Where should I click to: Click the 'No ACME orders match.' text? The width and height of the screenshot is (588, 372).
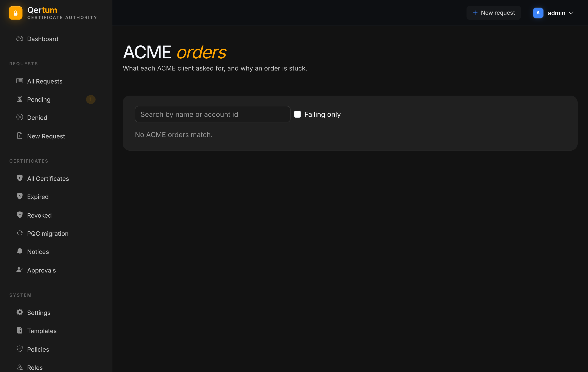(174, 135)
